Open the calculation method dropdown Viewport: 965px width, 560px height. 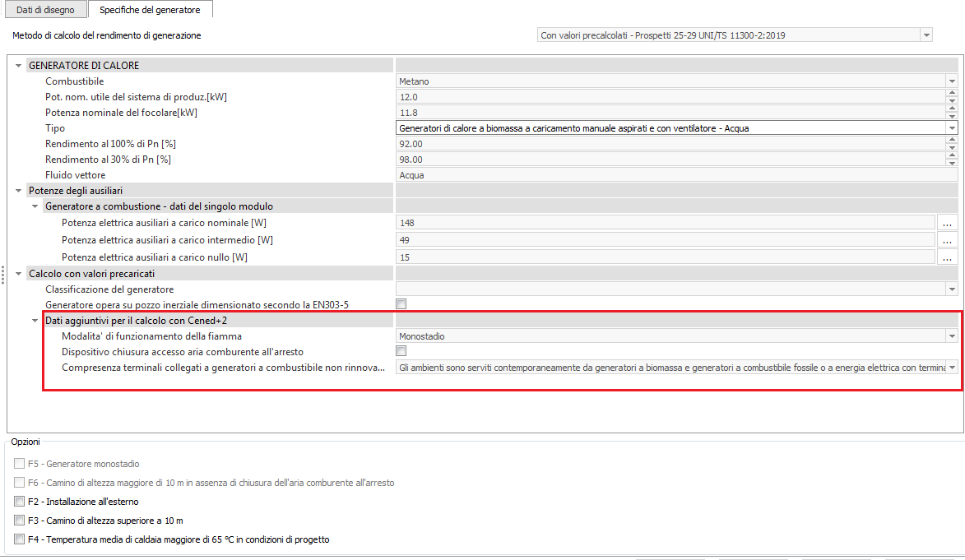tap(927, 35)
